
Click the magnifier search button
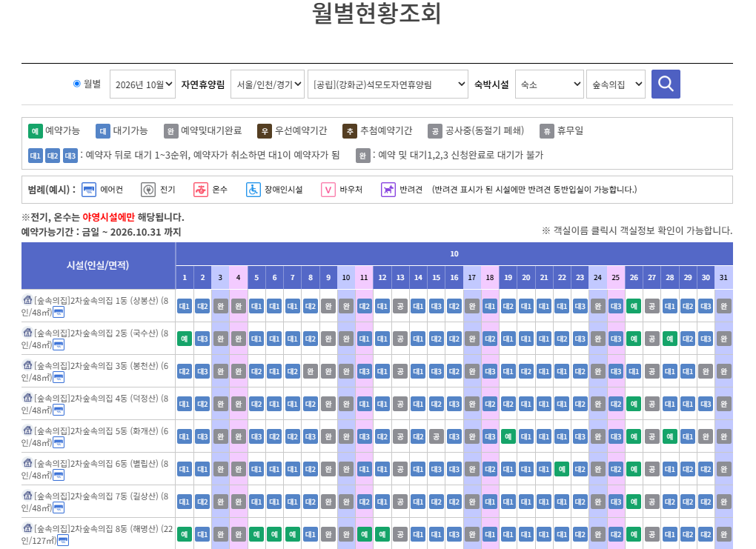(666, 84)
